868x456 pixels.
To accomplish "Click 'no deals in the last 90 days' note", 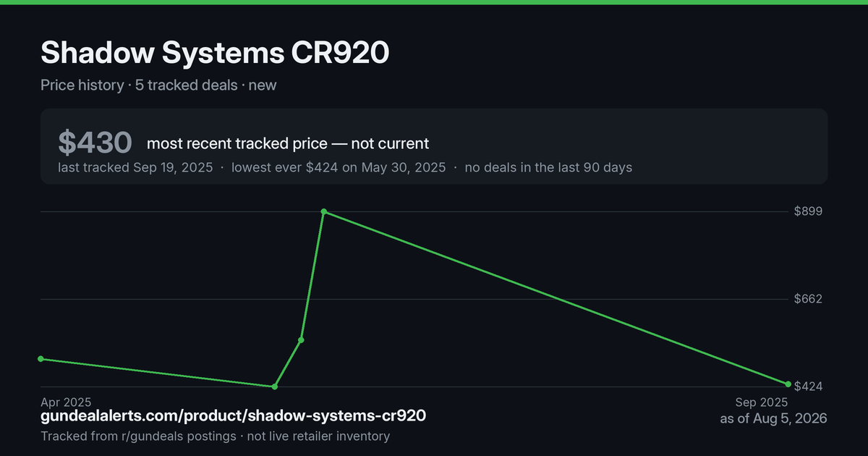I will click(x=548, y=167).
